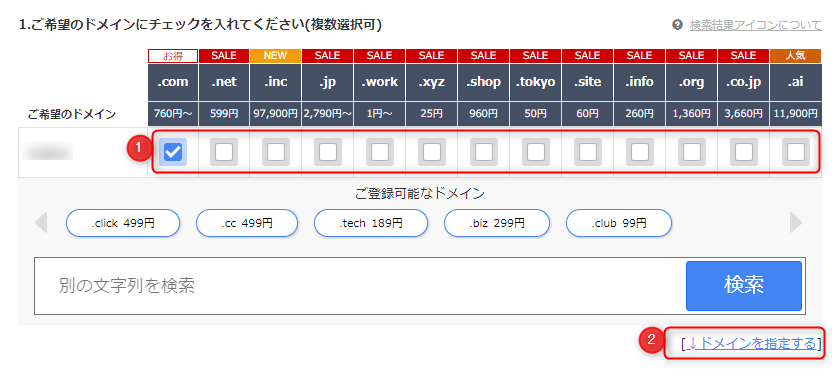The image size is (832, 378).
Task: Check the .shop domain checkbox
Action: point(484,152)
